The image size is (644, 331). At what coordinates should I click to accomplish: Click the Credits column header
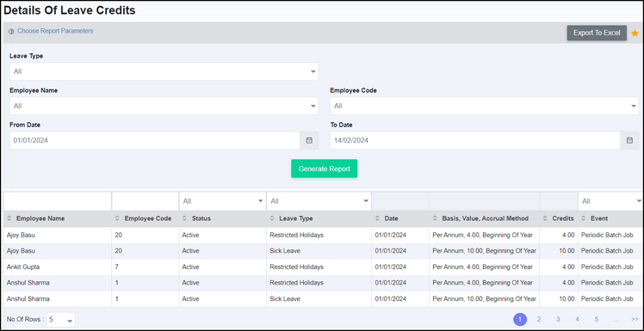pyautogui.click(x=563, y=218)
